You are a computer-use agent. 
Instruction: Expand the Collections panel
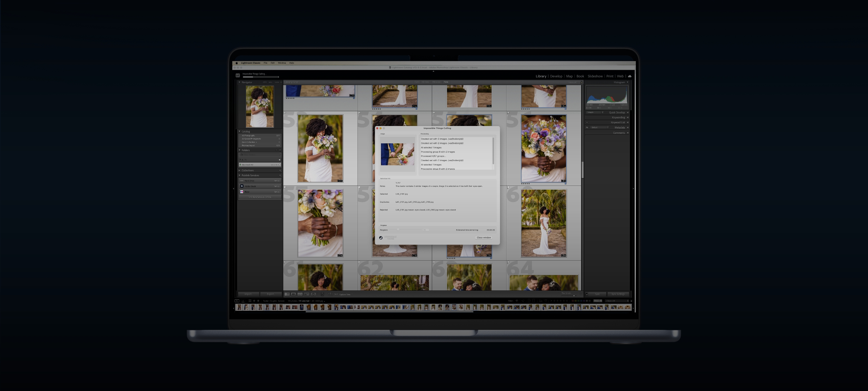pyautogui.click(x=240, y=170)
